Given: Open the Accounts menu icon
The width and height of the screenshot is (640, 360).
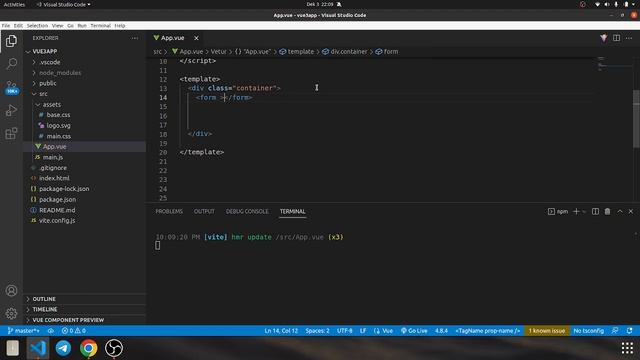Looking at the screenshot, I should [x=11, y=291].
